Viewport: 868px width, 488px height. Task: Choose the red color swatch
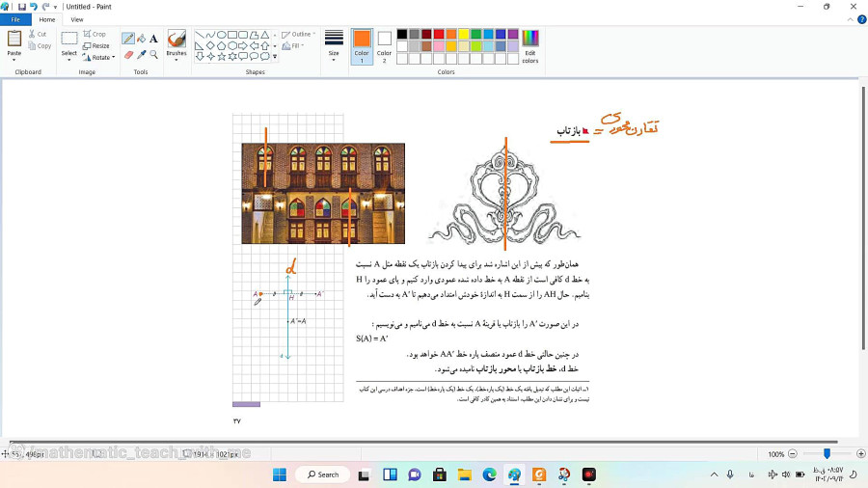(x=439, y=35)
